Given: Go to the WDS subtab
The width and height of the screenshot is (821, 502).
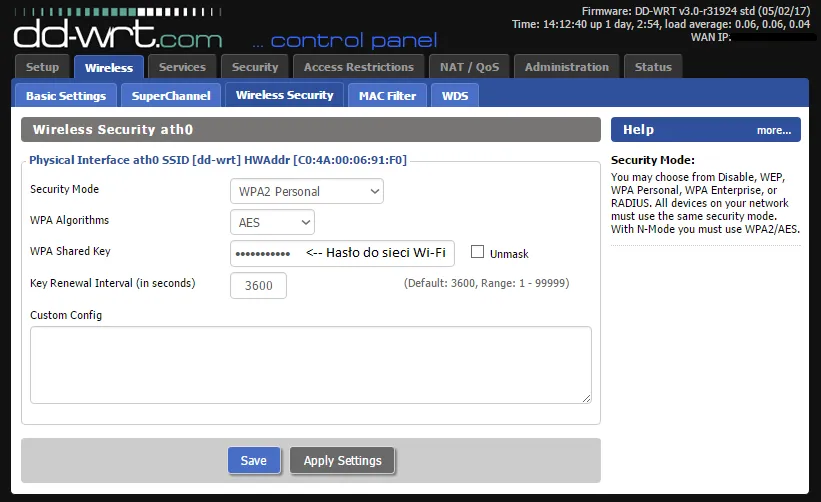Looking at the screenshot, I should coord(454,96).
